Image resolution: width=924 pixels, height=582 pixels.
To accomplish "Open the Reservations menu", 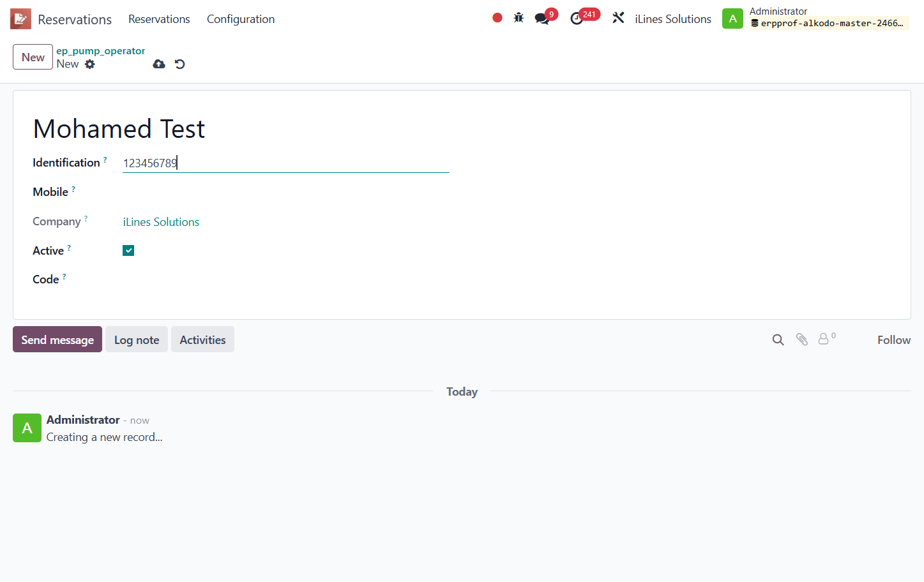I will (159, 19).
